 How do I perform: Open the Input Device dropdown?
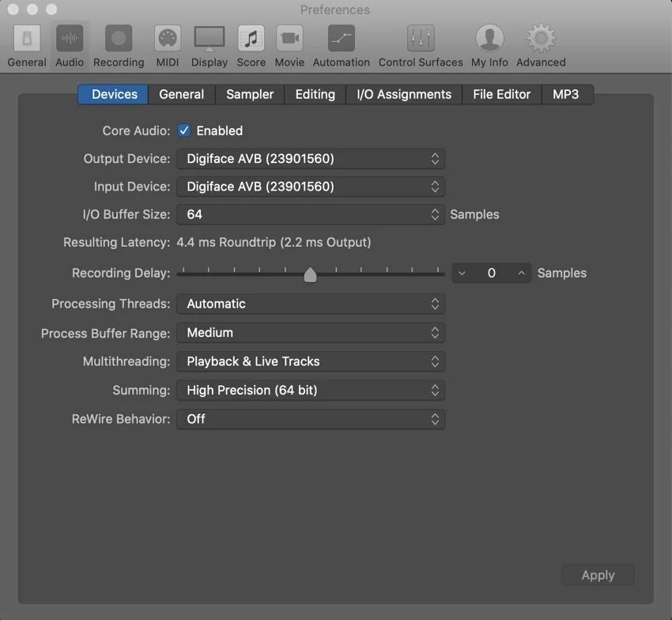click(x=311, y=187)
